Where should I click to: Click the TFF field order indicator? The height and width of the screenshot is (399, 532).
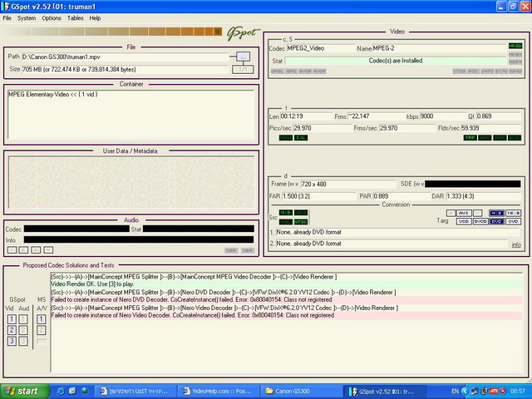tap(470, 138)
